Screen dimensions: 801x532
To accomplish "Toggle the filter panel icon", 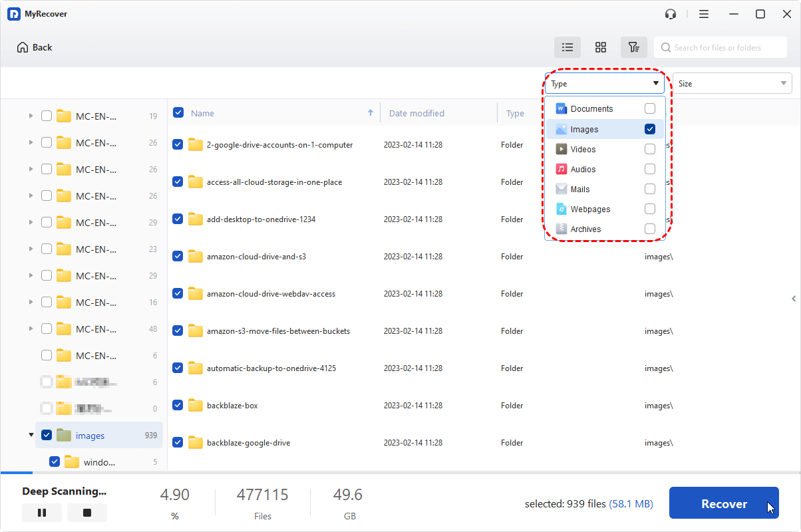I will [x=634, y=47].
